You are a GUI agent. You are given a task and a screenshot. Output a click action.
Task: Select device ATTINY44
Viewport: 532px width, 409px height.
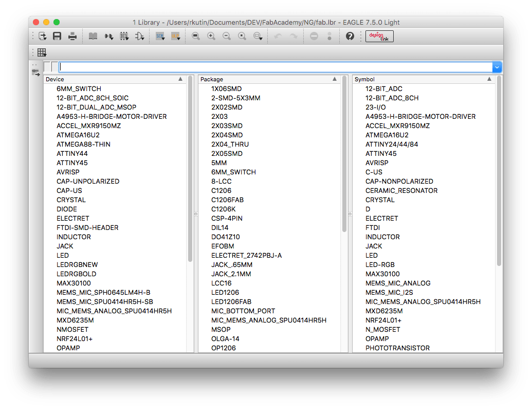coord(72,153)
